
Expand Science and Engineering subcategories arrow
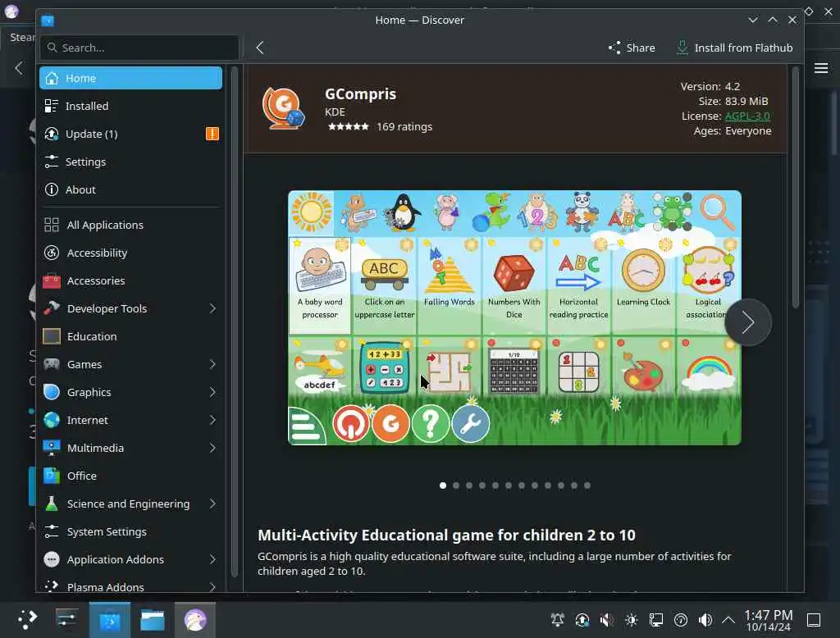[x=212, y=504]
